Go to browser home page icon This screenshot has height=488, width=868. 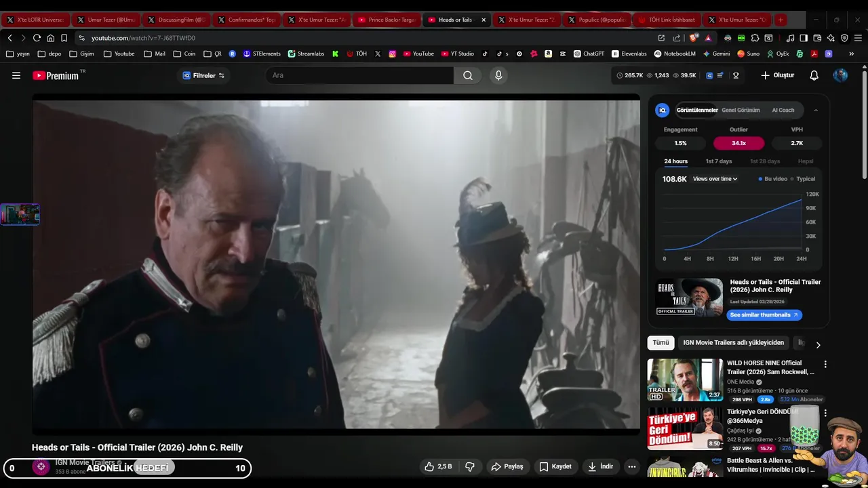pyautogui.click(x=50, y=38)
